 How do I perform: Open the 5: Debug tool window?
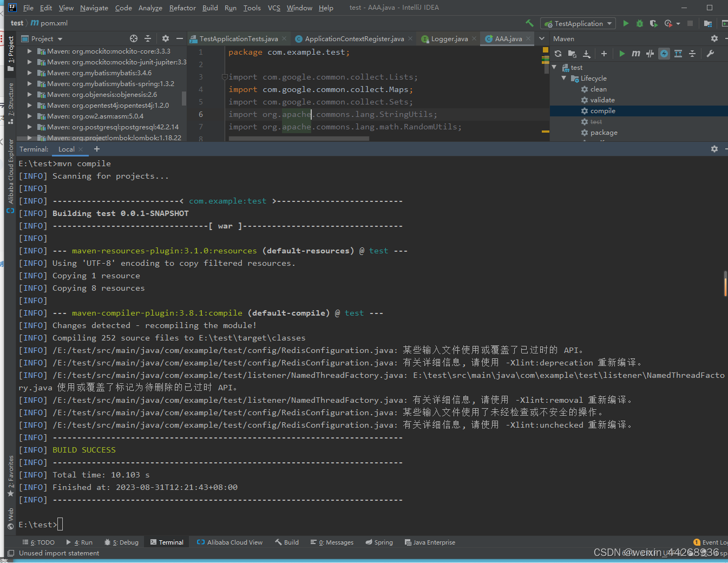click(x=121, y=542)
